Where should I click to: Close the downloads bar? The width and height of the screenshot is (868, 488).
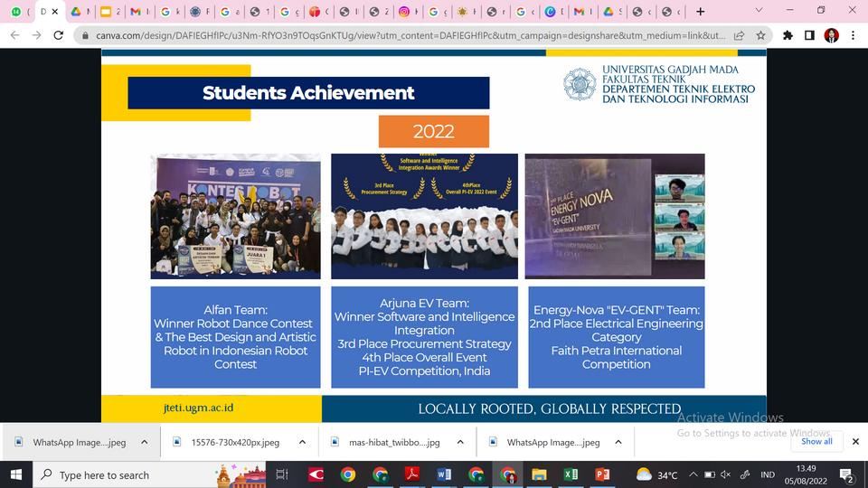(x=855, y=442)
